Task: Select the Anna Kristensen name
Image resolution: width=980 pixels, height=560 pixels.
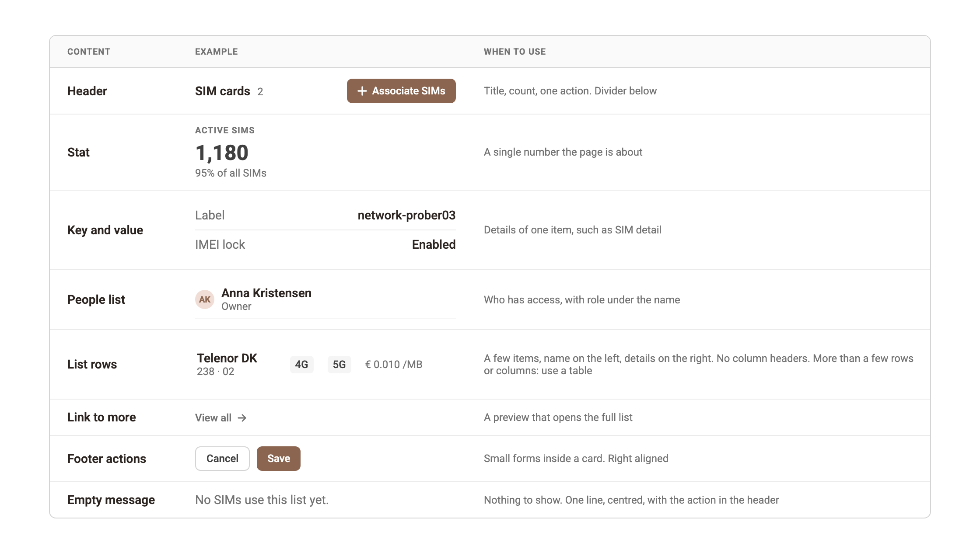Action: coord(266,293)
